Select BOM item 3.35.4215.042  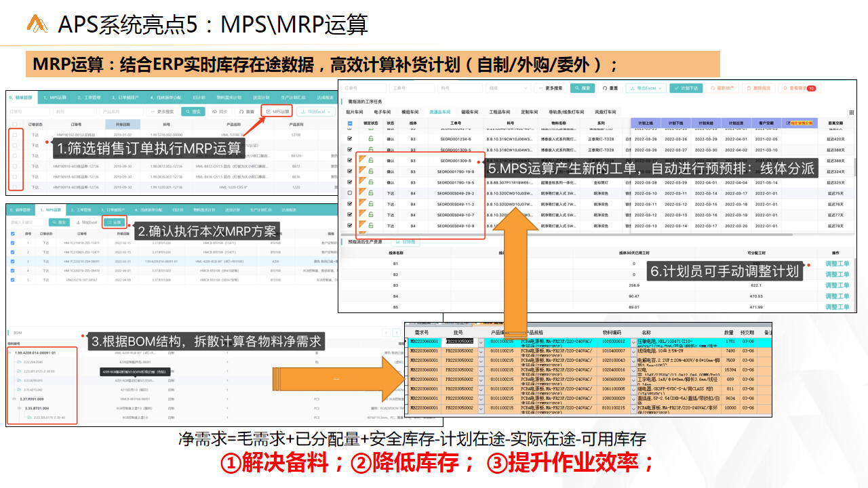[x=34, y=390]
